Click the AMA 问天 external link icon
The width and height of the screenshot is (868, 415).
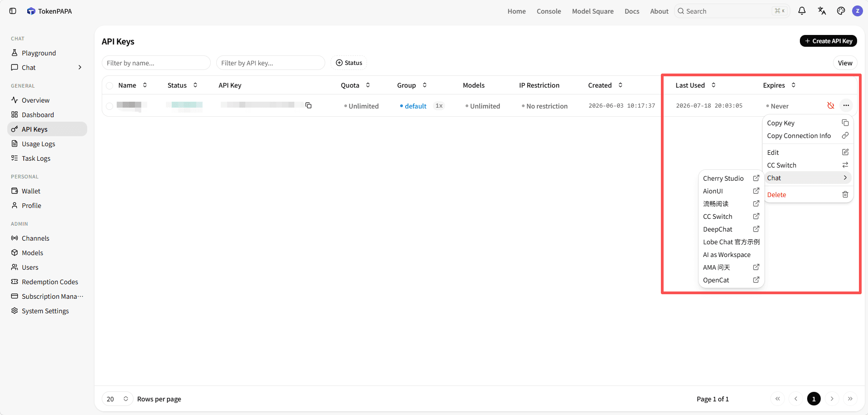pyautogui.click(x=756, y=267)
